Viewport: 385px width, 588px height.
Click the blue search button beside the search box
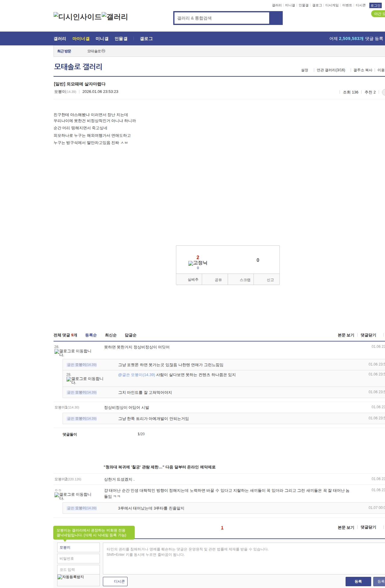click(276, 18)
